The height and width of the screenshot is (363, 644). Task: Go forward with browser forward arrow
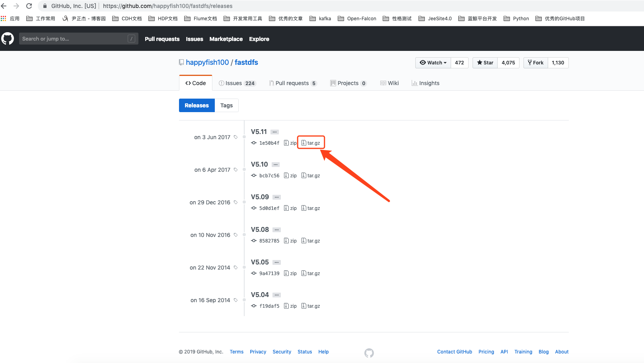pos(16,6)
